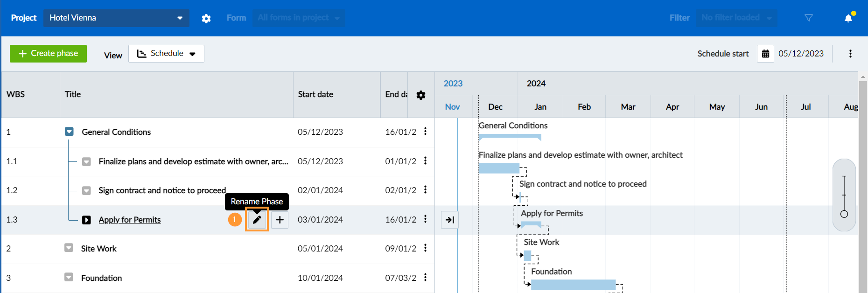Viewport: 868px width, 293px height.
Task: Open table column settings gear
Action: 421,95
